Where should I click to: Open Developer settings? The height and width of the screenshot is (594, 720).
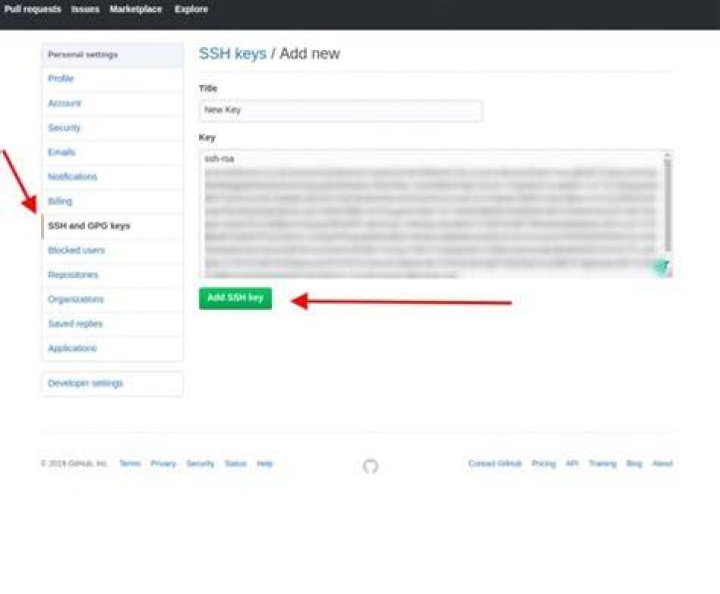coord(112,383)
